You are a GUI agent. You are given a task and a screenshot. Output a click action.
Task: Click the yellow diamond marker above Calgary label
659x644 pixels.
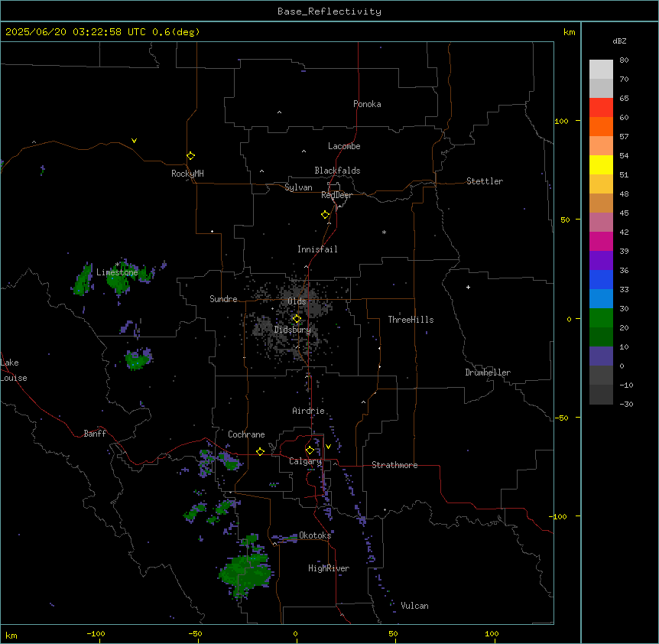coord(310,450)
